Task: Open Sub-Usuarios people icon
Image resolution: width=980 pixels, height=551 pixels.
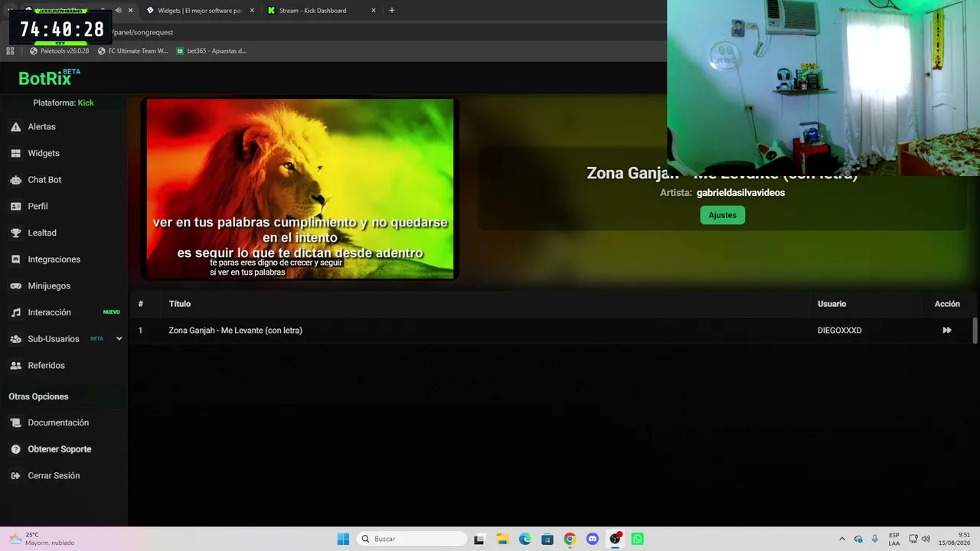Action: click(x=15, y=339)
